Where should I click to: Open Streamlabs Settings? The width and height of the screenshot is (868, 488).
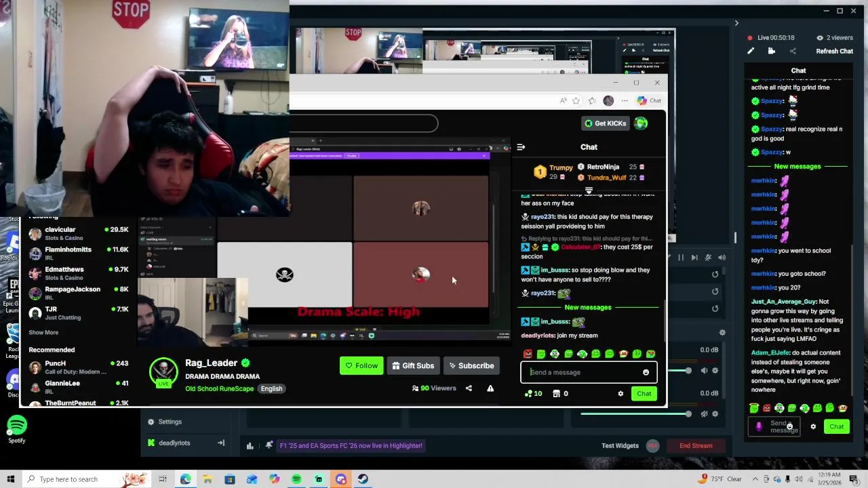click(163, 422)
